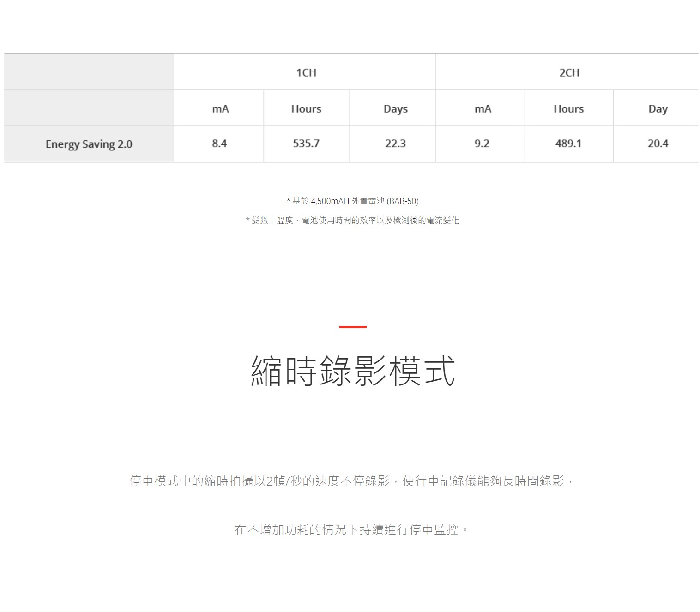Click the 9.2 mA value cell
This screenshot has height=612, width=700.
[482, 144]
